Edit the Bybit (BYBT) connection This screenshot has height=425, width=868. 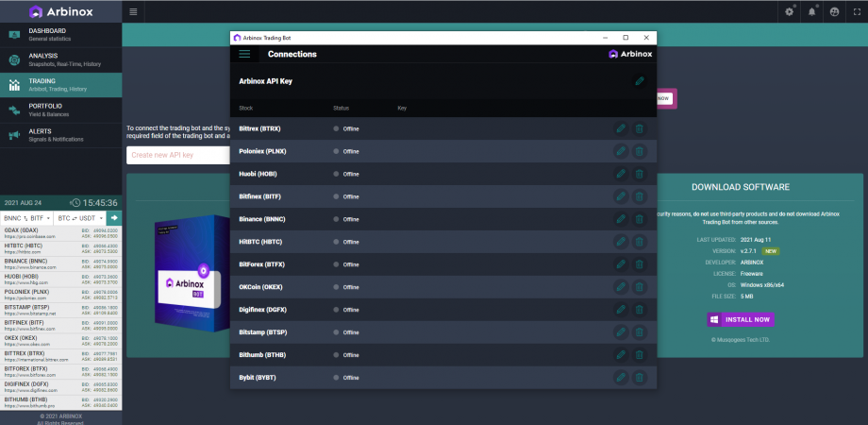click(621, 378)
